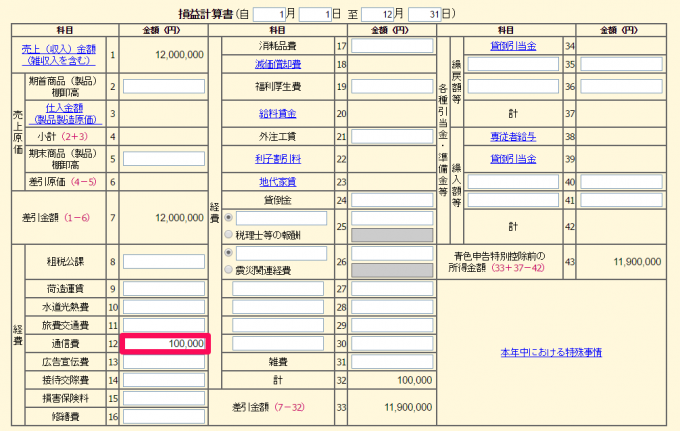Click the expense name field in row 28
The width and height of the screenshot is (680, 431).
[x=278, y=307]
